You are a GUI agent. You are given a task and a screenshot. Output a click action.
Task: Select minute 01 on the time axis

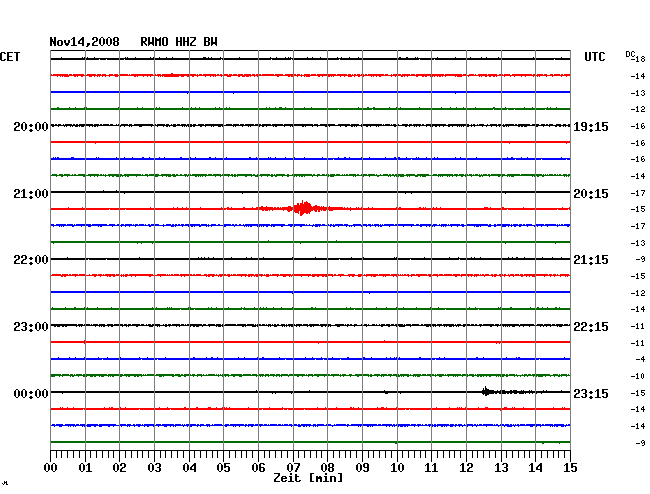pyautogui.click(x=85, y=467)
